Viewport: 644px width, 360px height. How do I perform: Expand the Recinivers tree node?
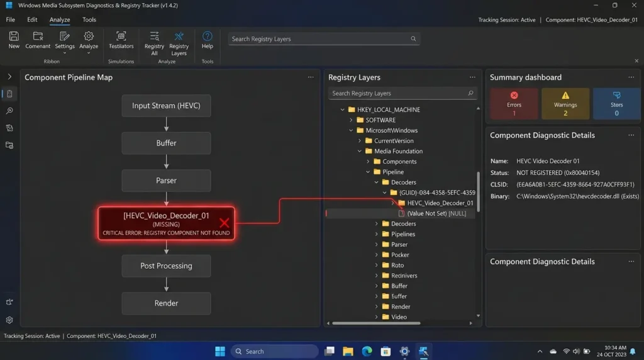click(x=377, y=275)
